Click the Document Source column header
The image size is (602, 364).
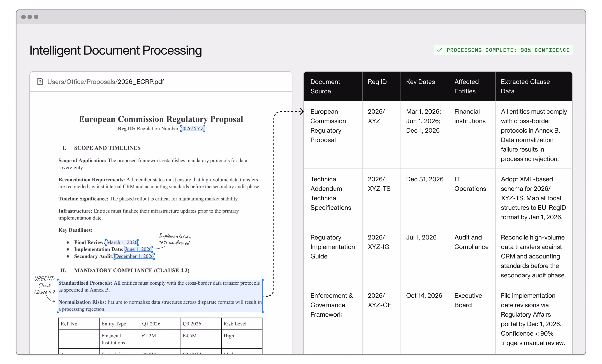pos(325,86)
